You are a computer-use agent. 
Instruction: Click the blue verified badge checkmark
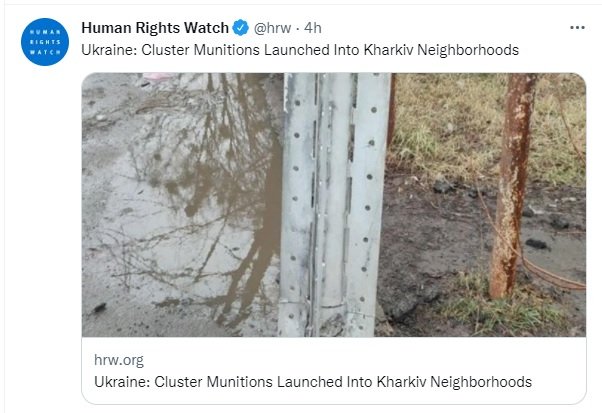(240, 28)
